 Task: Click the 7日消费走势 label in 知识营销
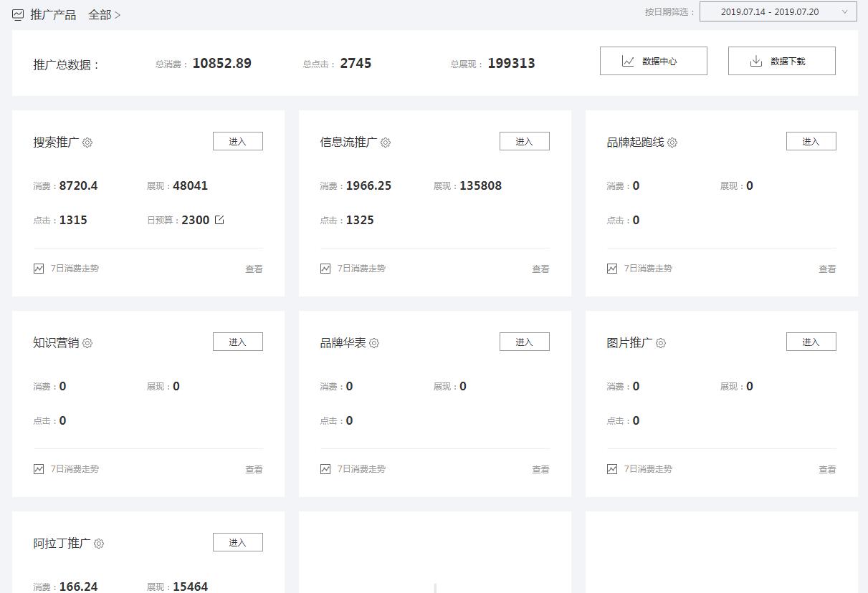tap(75, 469)
